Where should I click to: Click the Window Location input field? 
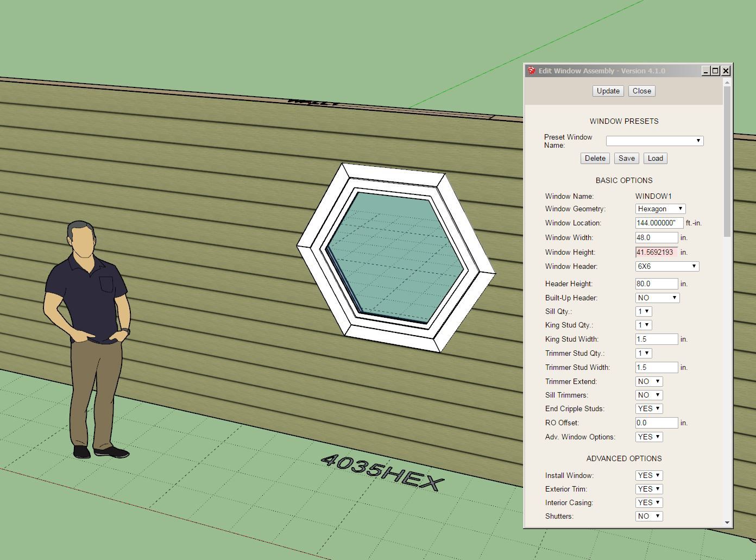tap(659, 223)
